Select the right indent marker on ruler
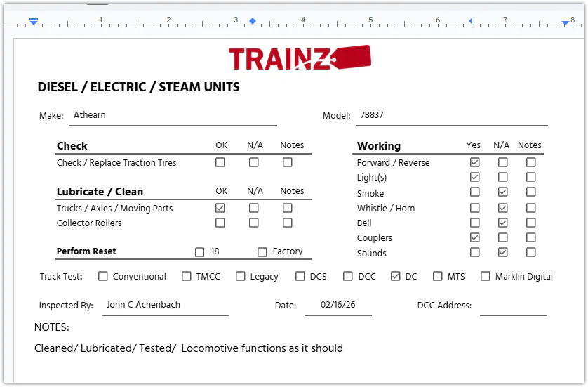 tap(566, 23)
